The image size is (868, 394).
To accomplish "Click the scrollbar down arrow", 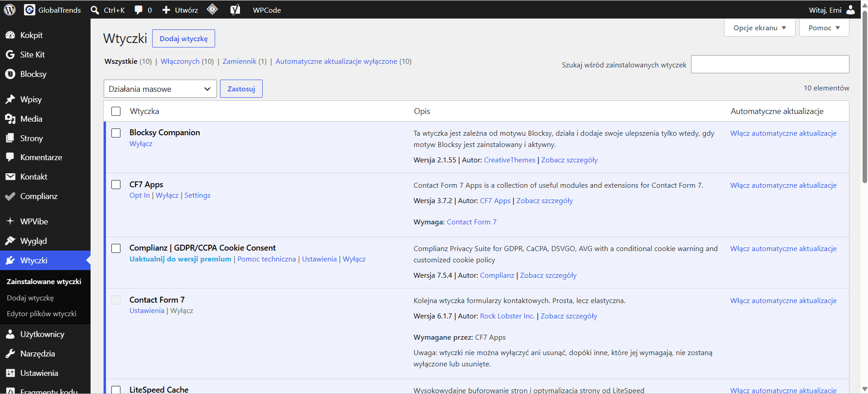I will [x=864, y=389].
